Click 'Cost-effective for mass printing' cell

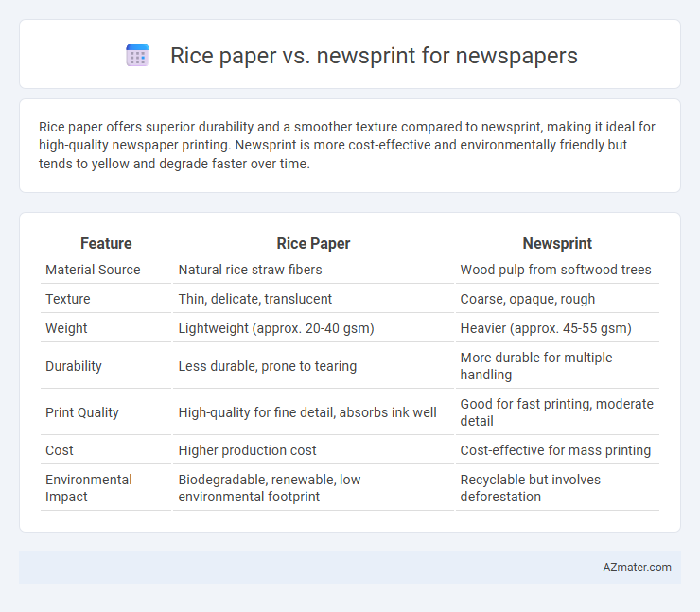coord(555,450)
